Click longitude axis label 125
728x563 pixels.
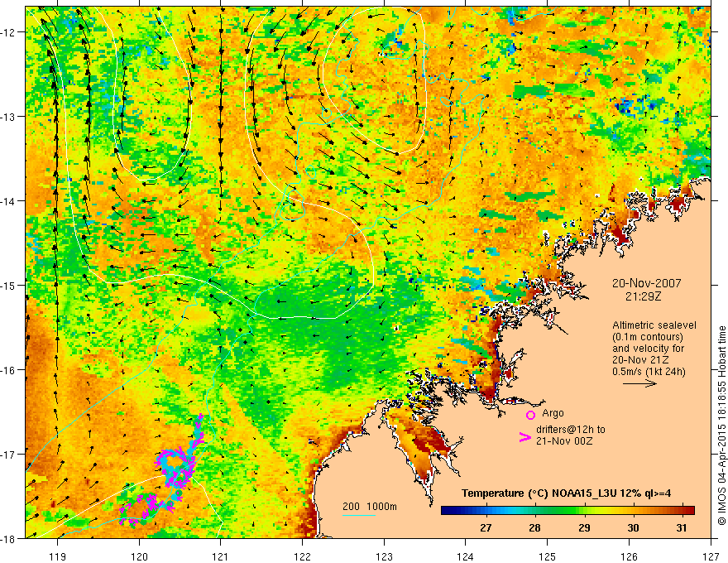point(548,556)
